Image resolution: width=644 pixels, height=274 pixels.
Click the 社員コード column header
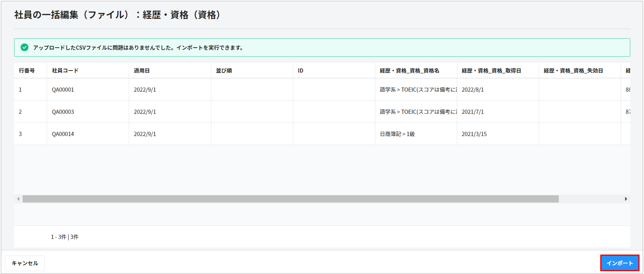pyautogui.click(x=65, y=71)
